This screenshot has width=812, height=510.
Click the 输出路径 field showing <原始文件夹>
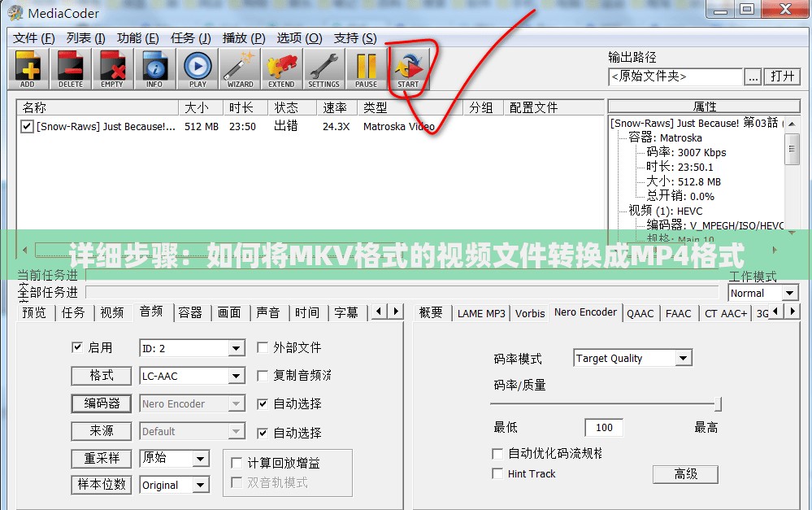pos(675,76)
